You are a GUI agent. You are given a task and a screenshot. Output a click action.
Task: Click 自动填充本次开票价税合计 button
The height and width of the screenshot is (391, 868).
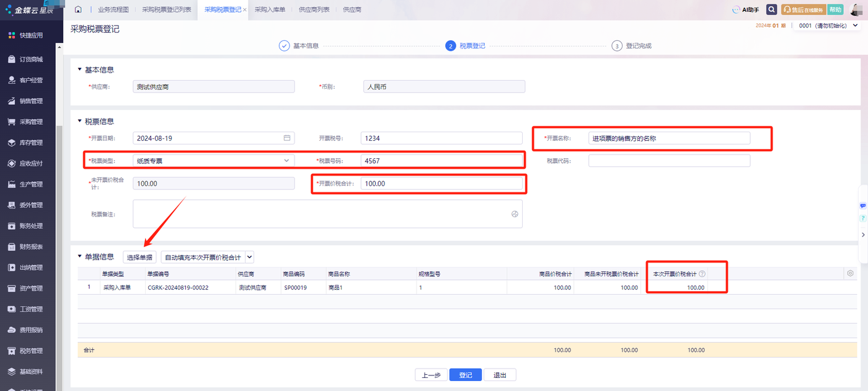(x=203, y=257)
